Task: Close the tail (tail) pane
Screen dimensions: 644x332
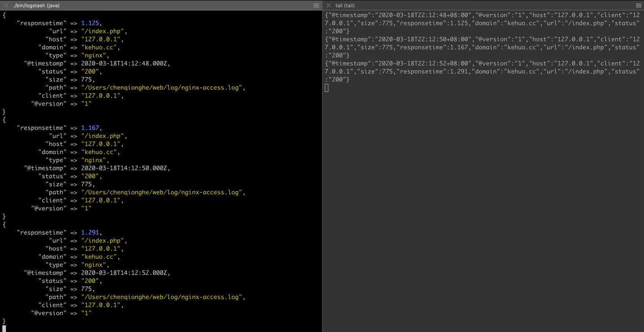Action: [x=328, y=5]
